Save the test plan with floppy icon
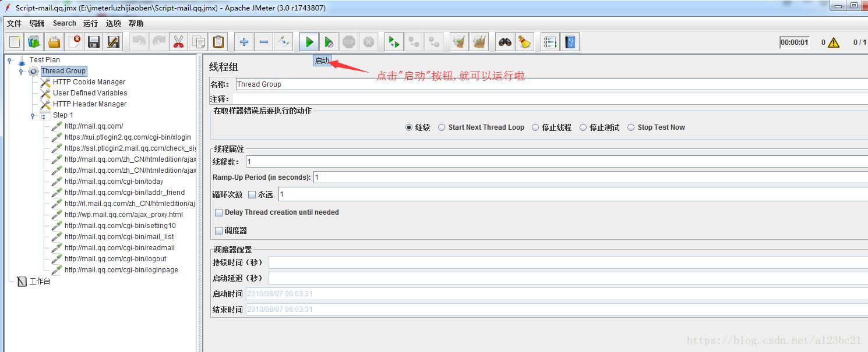This screenshot has height=352, width=868. pyautogui.click(x=94, y=42)
